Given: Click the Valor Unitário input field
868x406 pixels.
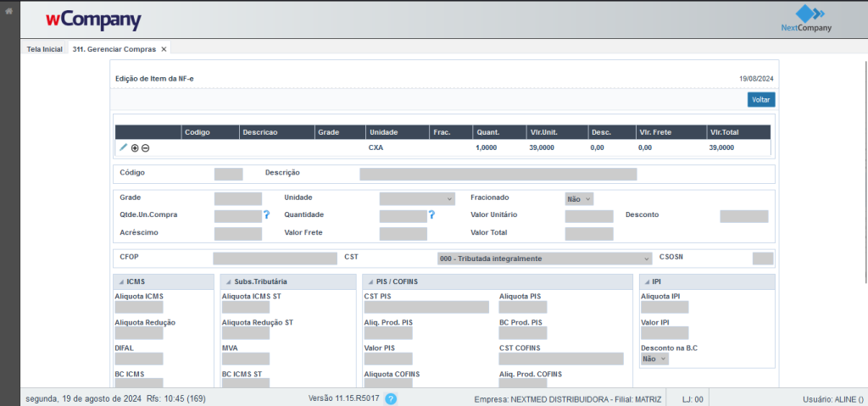Looking at the screenshot, I should click(589, 216).
